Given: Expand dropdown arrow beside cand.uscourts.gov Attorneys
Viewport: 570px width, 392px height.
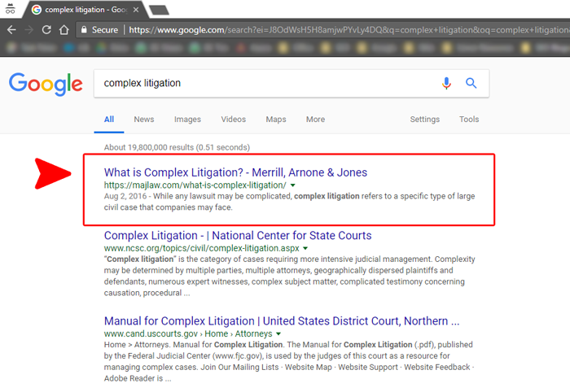Looking at the screenshot, I should click(278, 334).
